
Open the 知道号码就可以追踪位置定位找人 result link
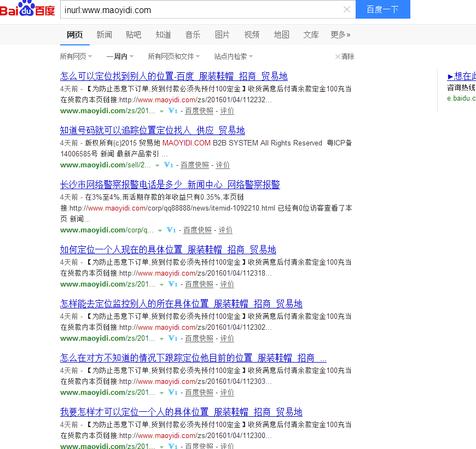[x=152, y=130]
